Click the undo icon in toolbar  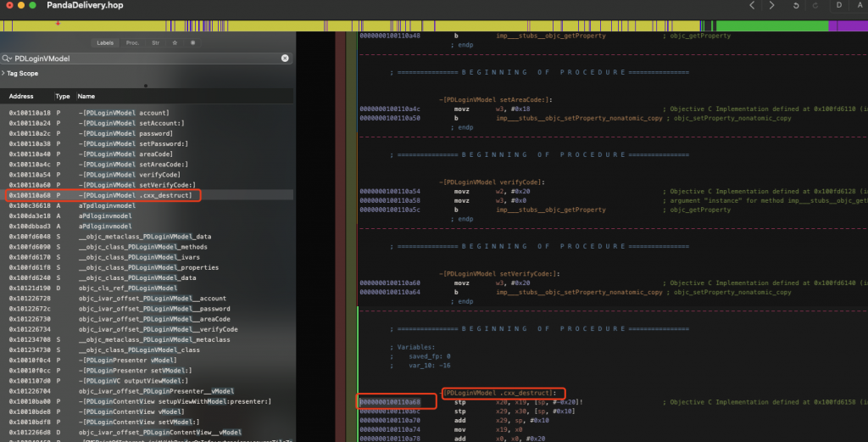(797, 6)
